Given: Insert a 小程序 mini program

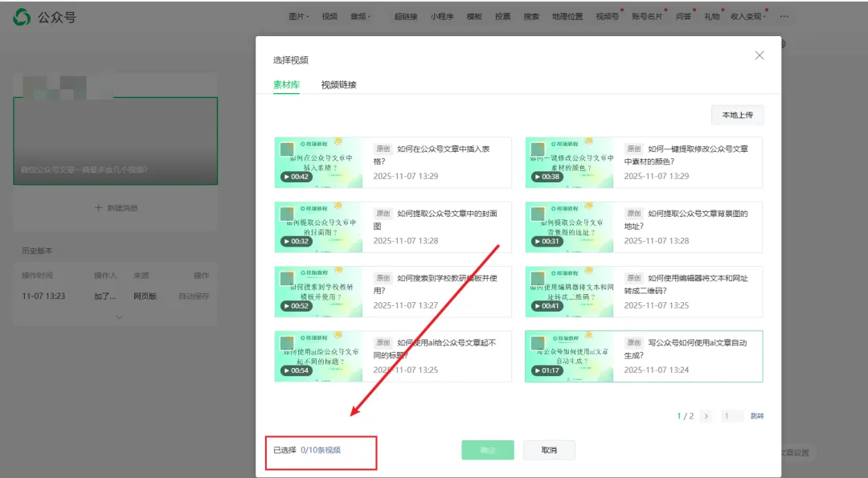Looking at the screenshot, I should 443,15.
